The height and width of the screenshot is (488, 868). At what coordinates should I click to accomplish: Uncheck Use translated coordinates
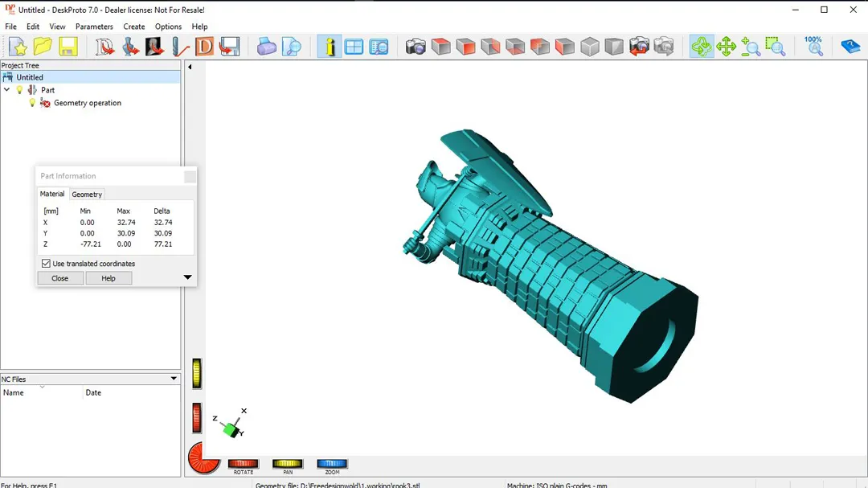pos(46,264)
